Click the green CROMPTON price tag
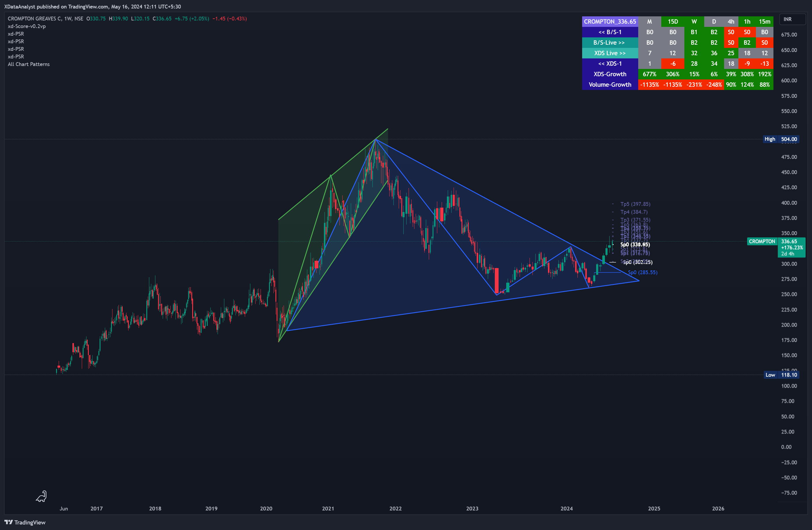812x530 pixels. tap(762, 241)
